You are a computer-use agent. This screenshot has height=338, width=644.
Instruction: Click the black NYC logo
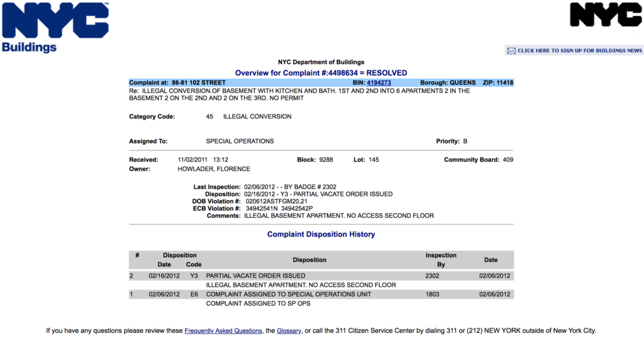pos(606,14)
